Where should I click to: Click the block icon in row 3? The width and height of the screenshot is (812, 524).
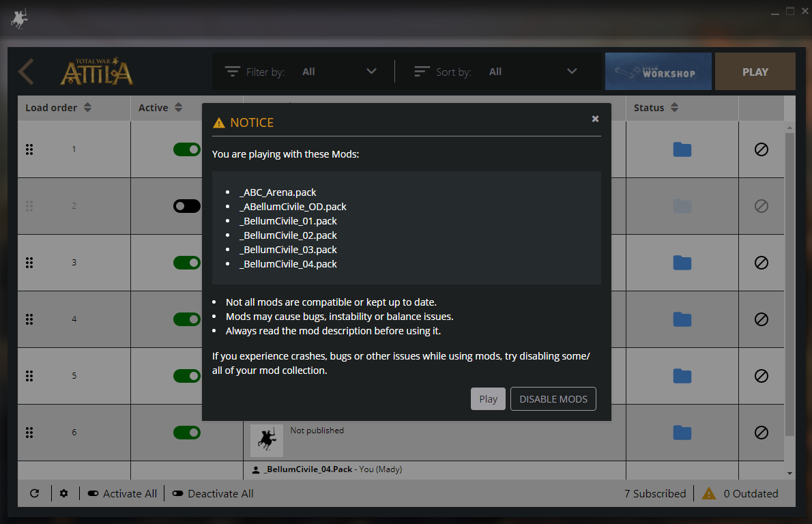(x=762, y=263)
